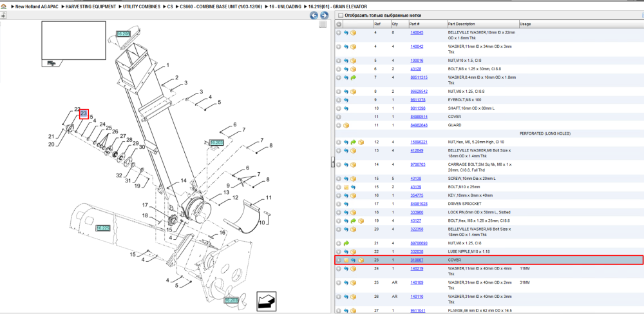The image size is (644, 314).
Task: Click the yellow note icon for BOLT 43139
Action: 346,188
